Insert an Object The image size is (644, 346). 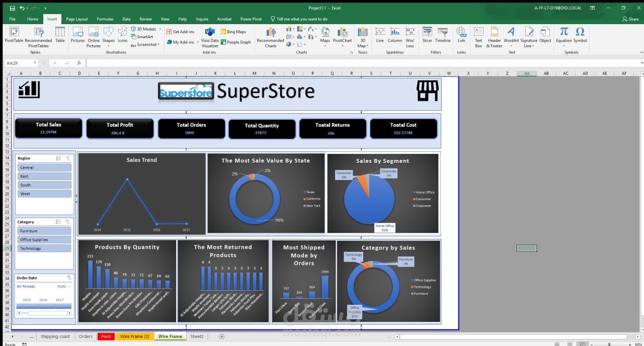point(545,35)
